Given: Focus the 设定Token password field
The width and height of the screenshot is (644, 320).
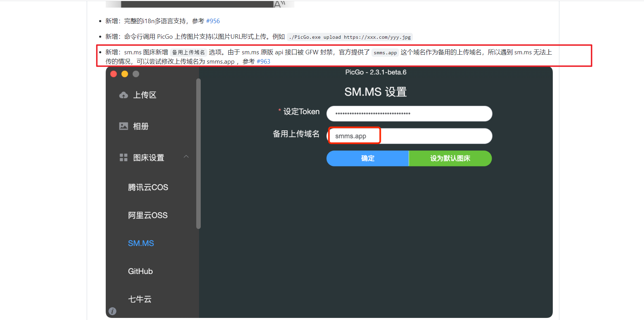Looking at the screenshot, I should [409, 114].
